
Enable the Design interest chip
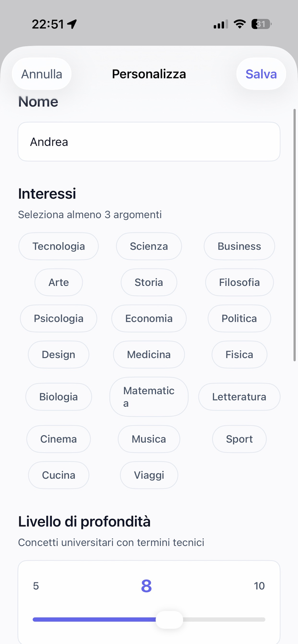point(58,355)
